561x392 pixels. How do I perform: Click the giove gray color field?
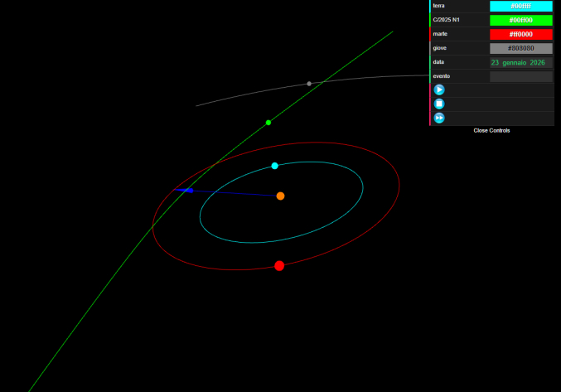520,49
